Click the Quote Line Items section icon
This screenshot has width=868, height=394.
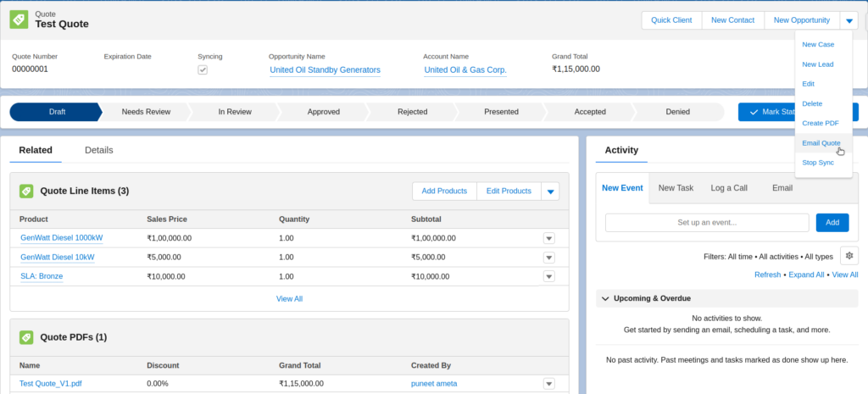pos(26,191)
